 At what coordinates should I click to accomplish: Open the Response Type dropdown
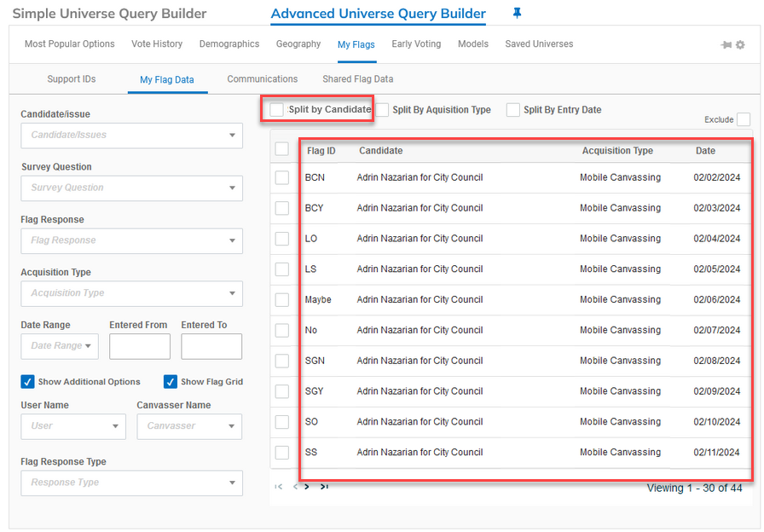[131, 483]
